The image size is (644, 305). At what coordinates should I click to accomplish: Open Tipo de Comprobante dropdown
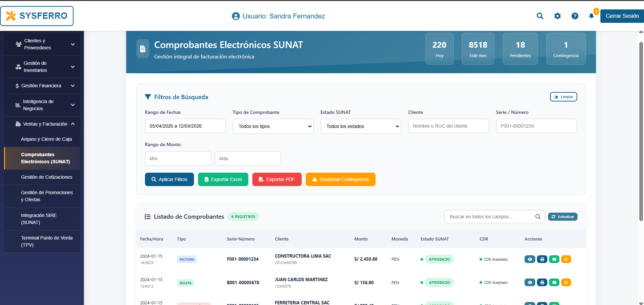click(273, 126)
